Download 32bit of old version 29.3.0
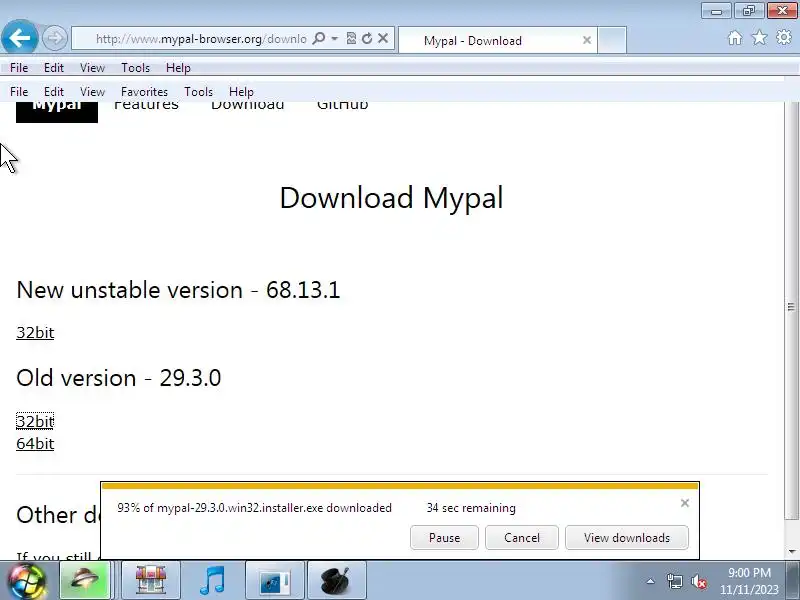Viewport: 800px width, 600px height. 35,421
